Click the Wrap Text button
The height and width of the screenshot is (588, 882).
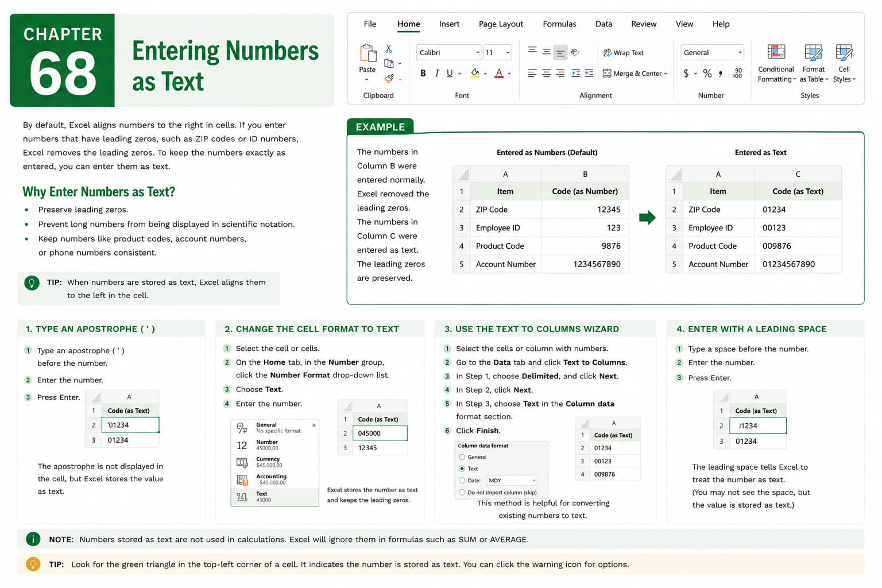pyautogui.click(x=623, y=52)
